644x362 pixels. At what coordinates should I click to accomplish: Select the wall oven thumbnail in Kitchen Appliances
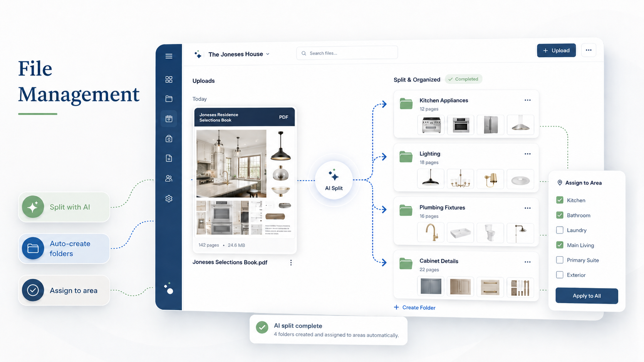point(461,125)
